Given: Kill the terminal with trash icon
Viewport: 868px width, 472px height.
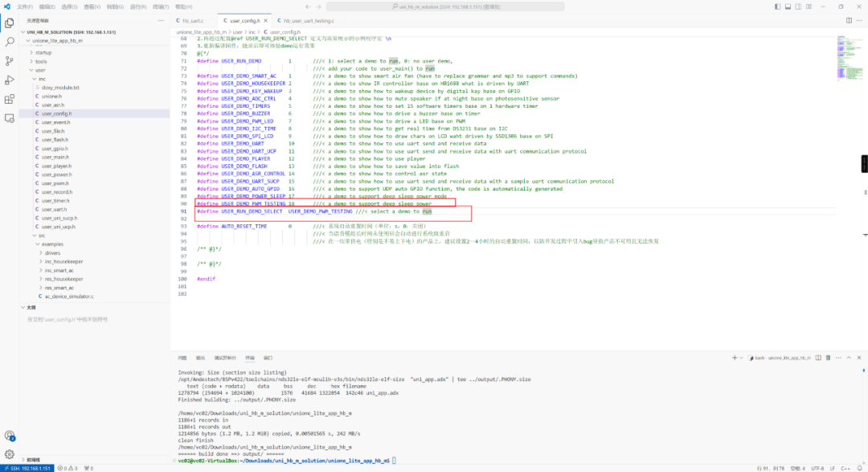Looking at the screenshot, I should tap(828, 358).
